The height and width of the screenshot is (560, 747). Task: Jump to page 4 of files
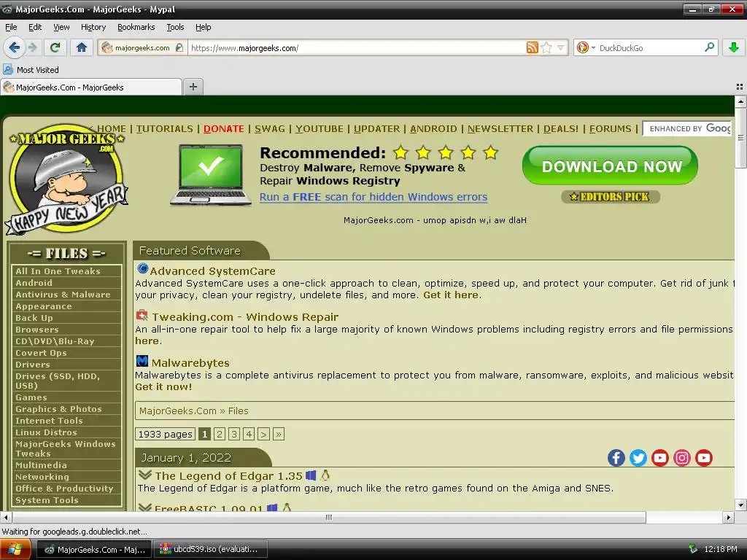[x=249, y=434]
